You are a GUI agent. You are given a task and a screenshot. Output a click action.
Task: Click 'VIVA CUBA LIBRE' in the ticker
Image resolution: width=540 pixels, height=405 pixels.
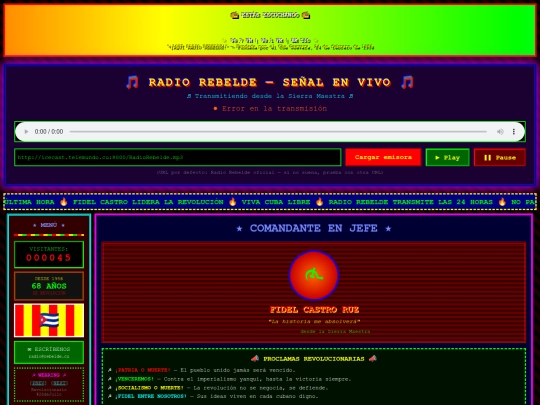276,202
